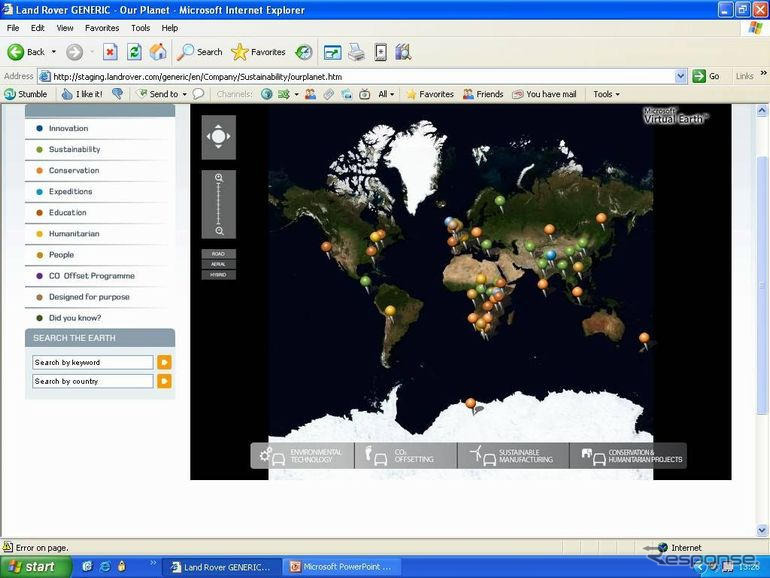Click the Home icon in toolbar
770x578 pixels.
[x=158, y=52]
